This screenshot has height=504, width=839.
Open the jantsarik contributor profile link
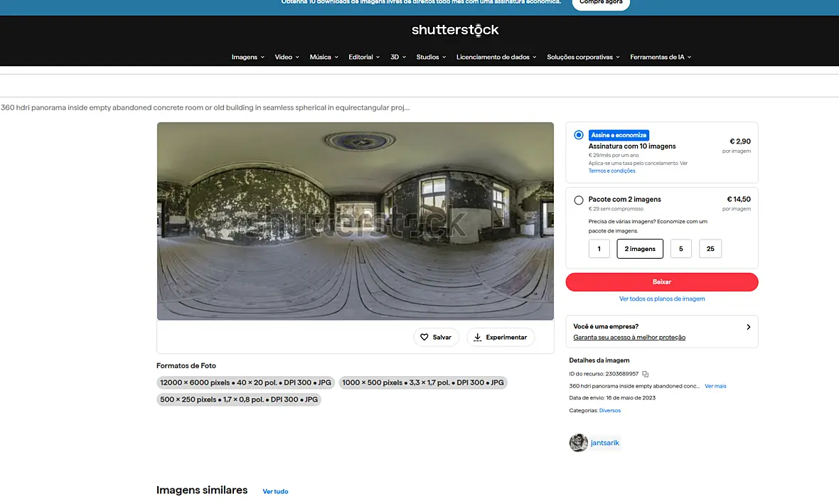(x=604, y=442)
